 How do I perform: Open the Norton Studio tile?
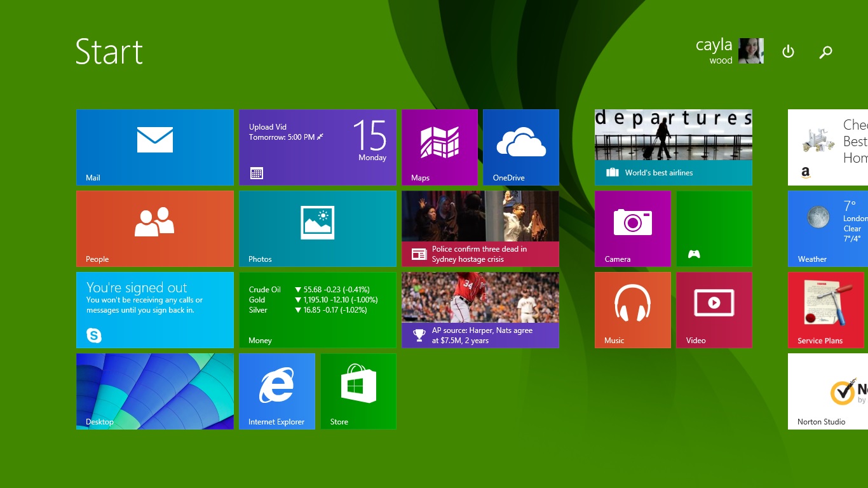[x=828, y=391]
